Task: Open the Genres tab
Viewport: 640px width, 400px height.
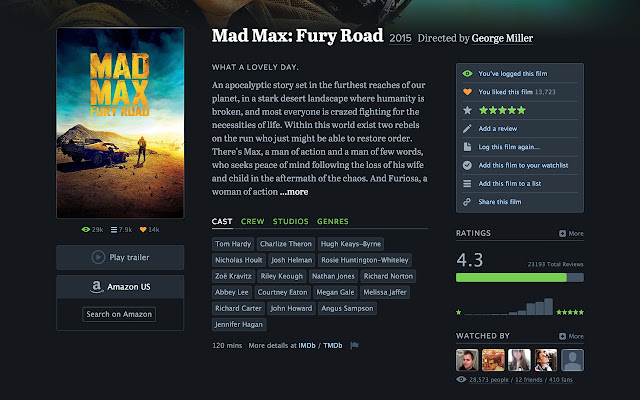Action: (333, 221)
